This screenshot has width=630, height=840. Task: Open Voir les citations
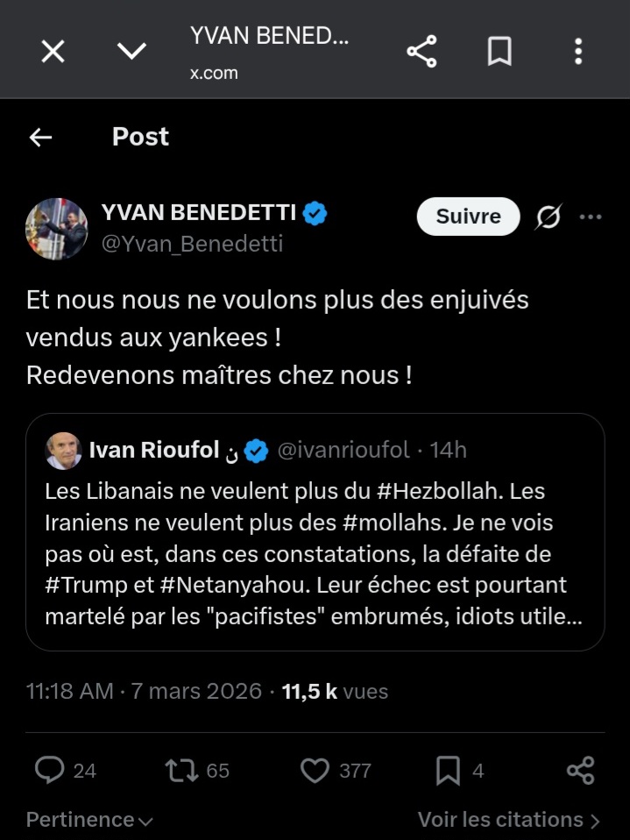pyautogui.click(x=508, y=820)
